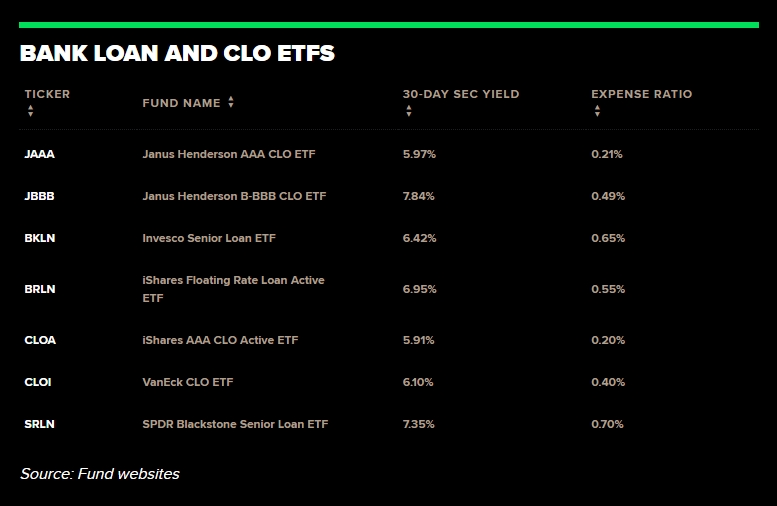Click the BRLN ticker

pyautogui.click(x=40, y=289)
